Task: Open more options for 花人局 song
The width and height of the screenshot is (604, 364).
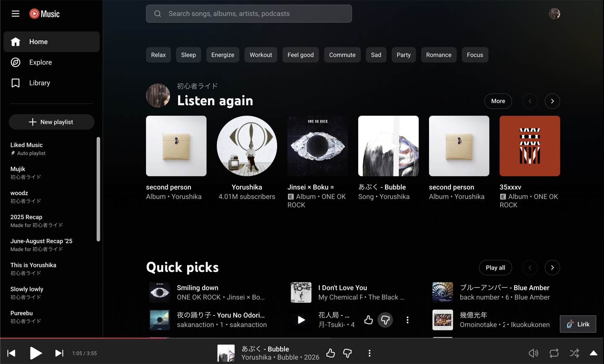Action: click(x=407, y=320)
